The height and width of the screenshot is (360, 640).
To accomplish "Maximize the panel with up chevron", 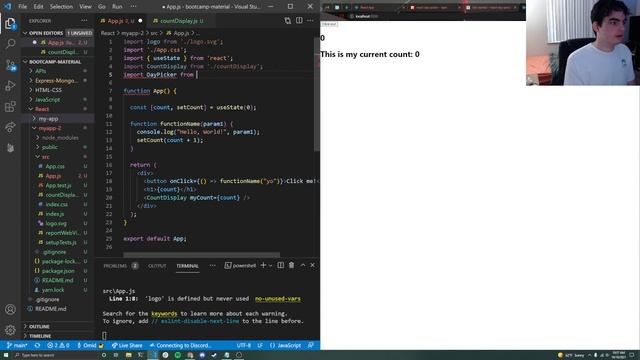I will pyautogui.click(x=303, y=265).
